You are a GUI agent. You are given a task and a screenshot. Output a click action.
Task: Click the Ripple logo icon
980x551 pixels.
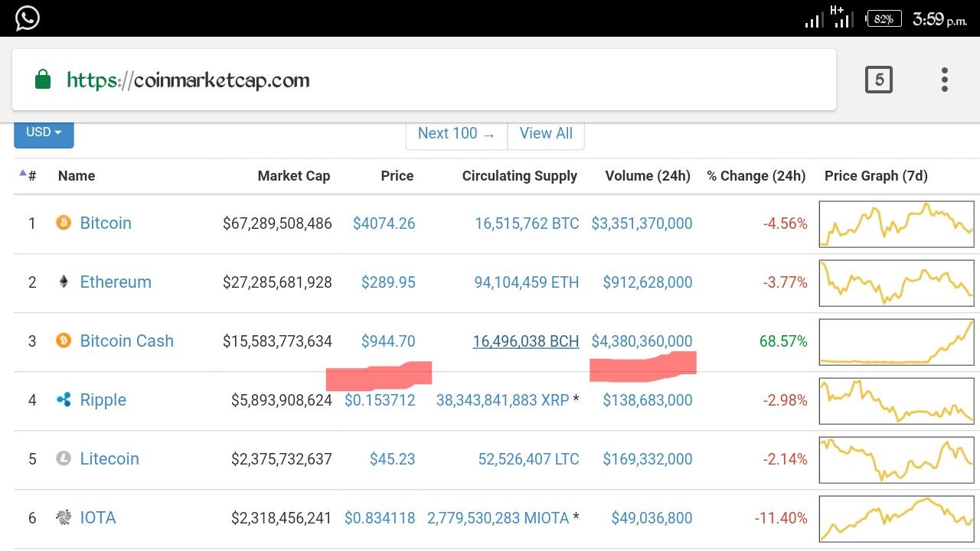click(64, 399)
